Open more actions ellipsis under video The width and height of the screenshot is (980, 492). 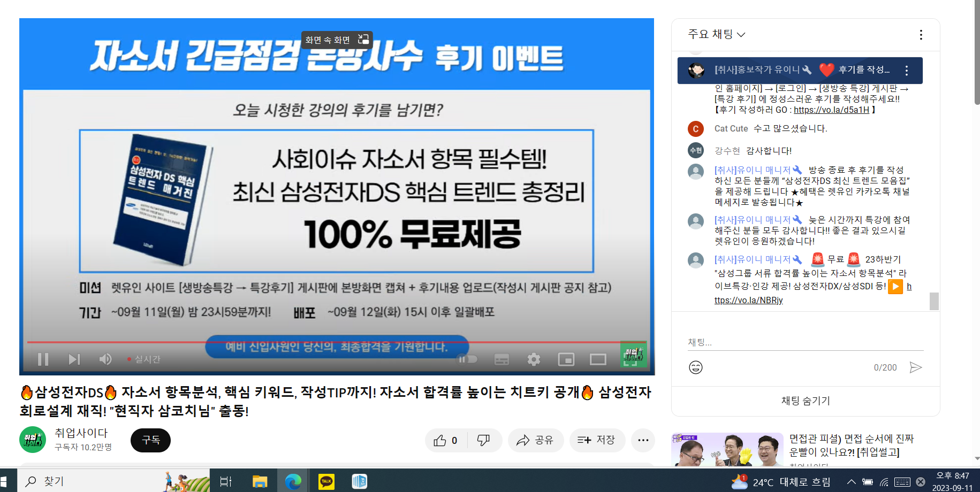pos(643,440)
